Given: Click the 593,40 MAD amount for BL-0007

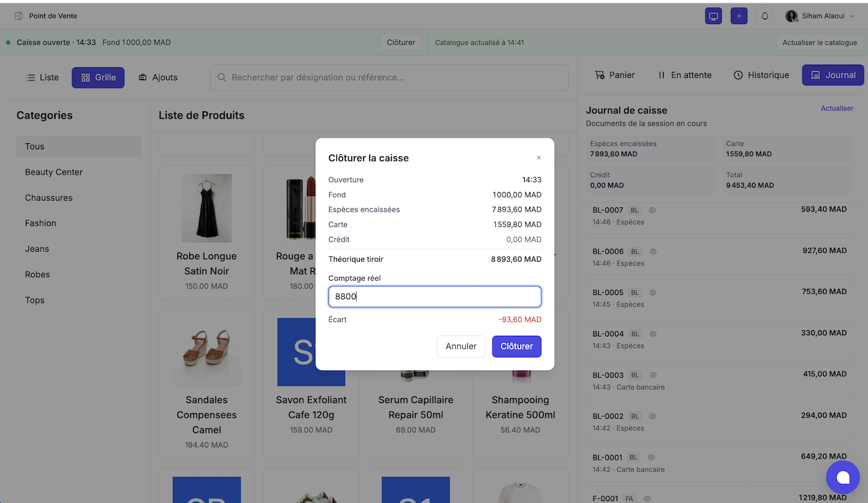Looking at the screenshot, I should tap(824, 210).
